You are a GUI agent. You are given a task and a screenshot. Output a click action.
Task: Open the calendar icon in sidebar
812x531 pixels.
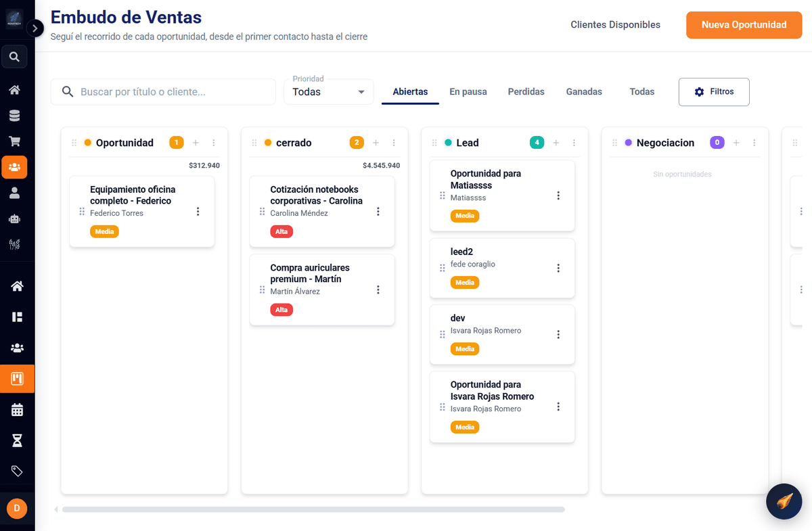17,409
